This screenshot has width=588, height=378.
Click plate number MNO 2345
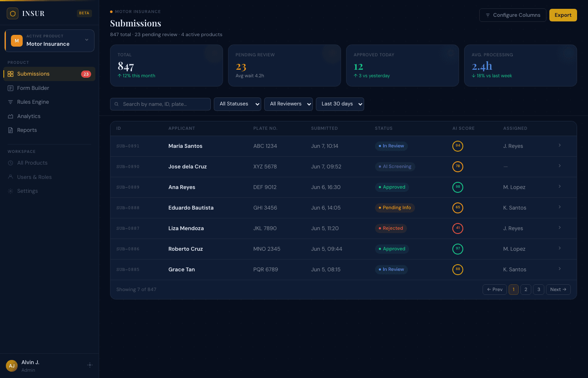click(267, 249)
